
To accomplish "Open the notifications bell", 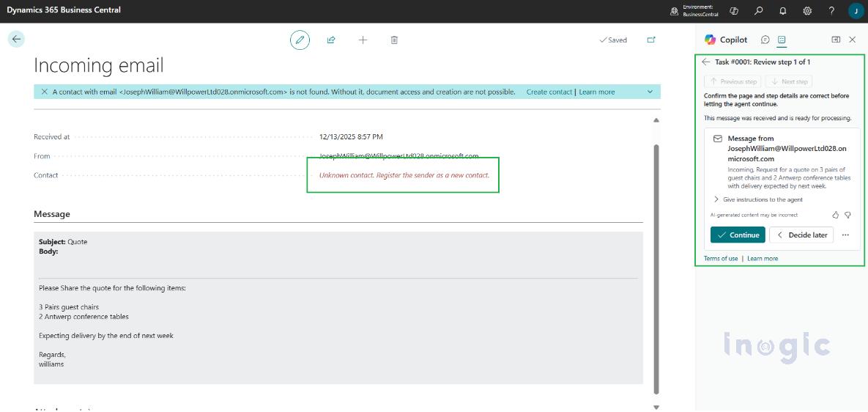I will 783,11.
